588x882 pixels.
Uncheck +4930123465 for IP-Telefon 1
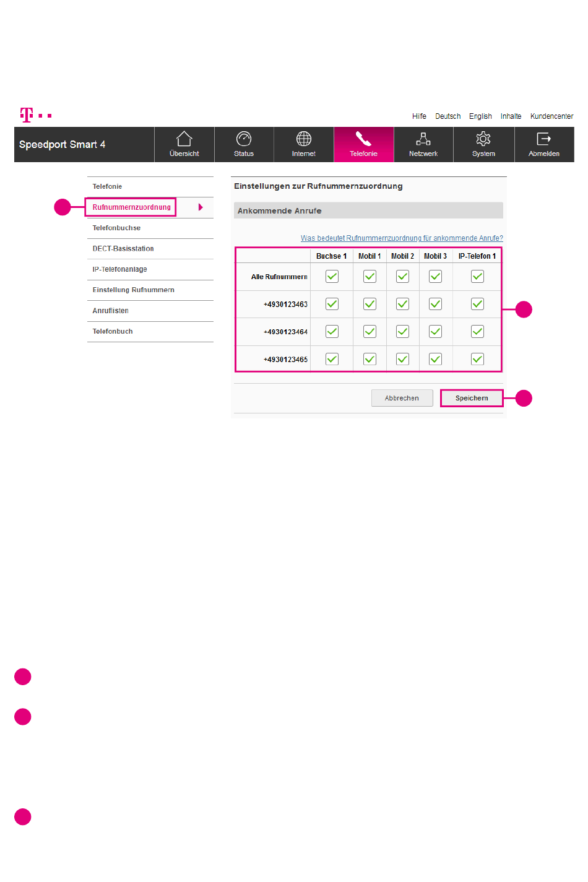477,359
